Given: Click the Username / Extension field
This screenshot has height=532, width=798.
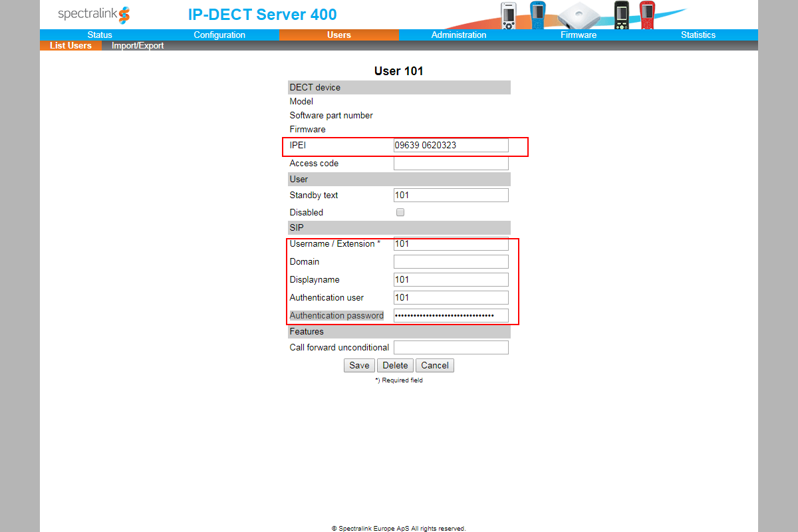Looking at the screenshot, I should click(x=451, y=243).
